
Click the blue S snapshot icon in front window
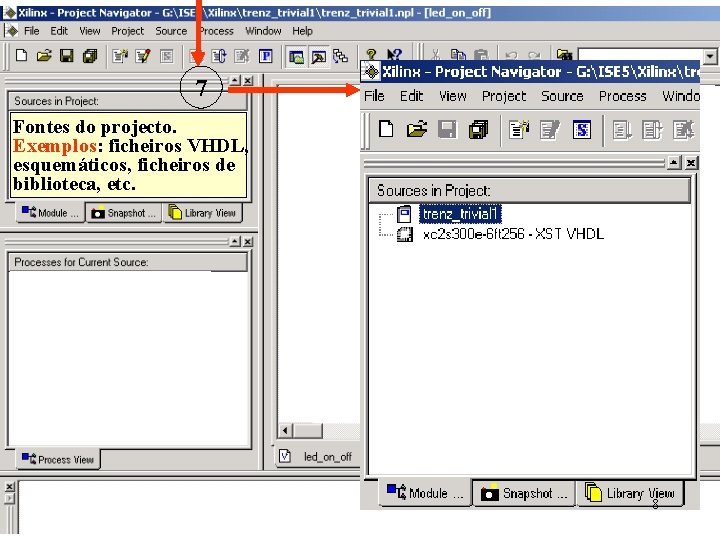[582, 129]
